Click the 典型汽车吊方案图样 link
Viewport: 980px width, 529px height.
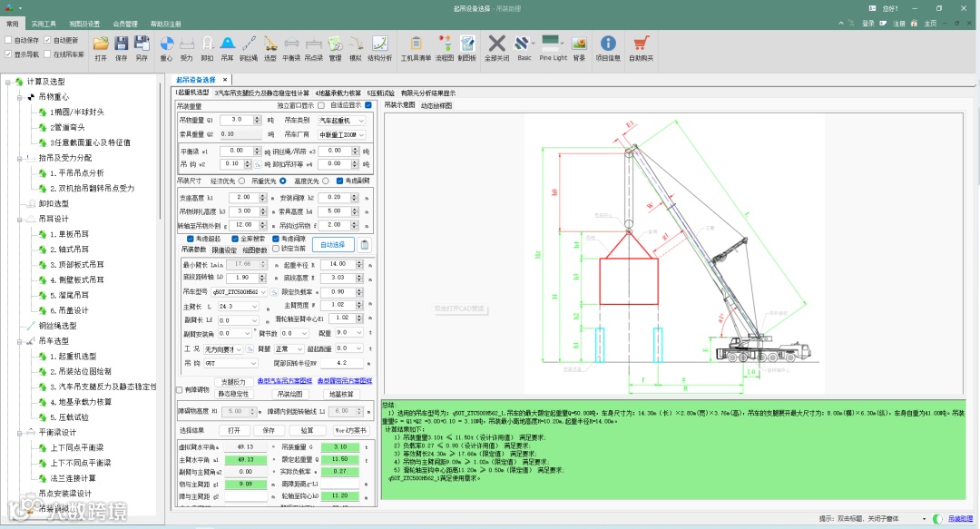coord(284,381)
